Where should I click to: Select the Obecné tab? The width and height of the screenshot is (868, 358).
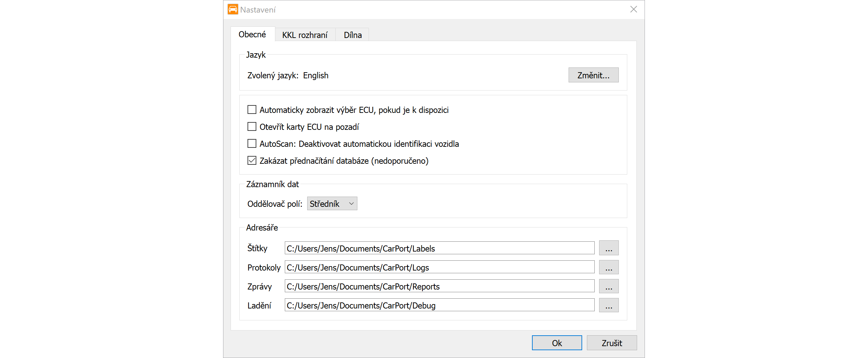pos(252,34)
